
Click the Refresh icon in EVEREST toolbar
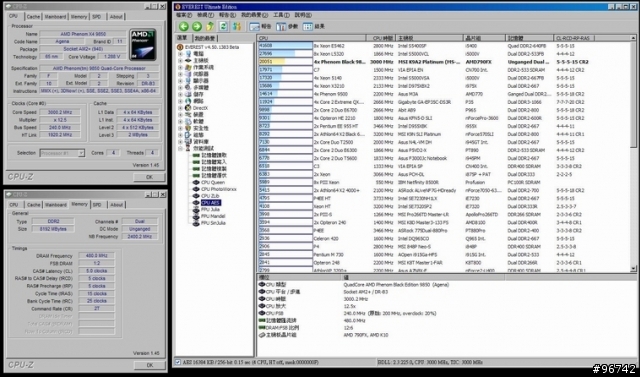tap(223, 27)
